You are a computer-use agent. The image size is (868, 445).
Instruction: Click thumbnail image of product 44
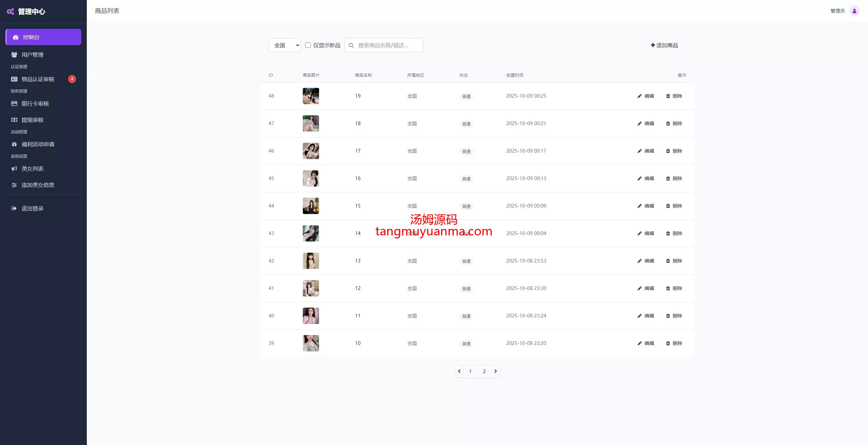pos(311,206)
